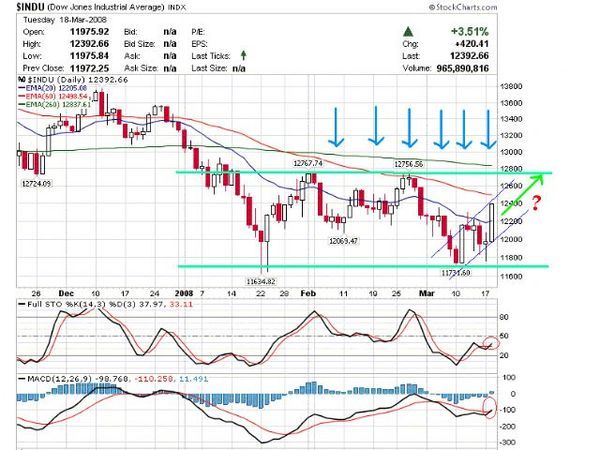Click the Open value 11975.92
This screenshot has width=600, height=450.
(89, 32)
